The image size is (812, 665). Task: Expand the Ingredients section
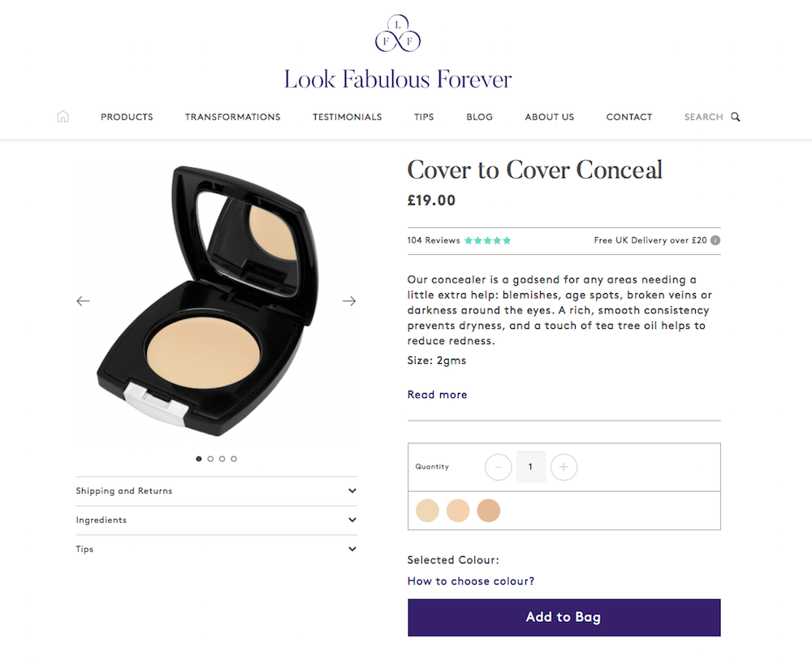point(217,520)
